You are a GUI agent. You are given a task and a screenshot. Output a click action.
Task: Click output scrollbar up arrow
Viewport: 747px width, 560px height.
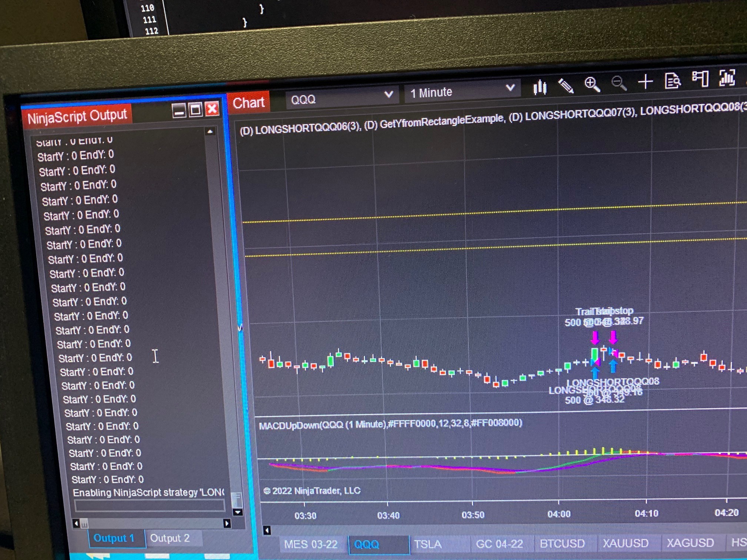210,131
